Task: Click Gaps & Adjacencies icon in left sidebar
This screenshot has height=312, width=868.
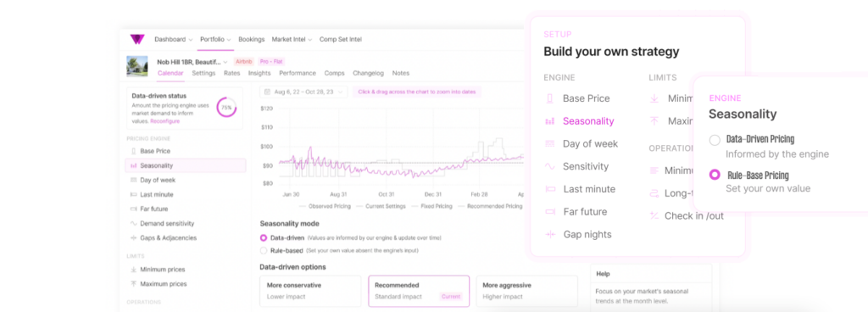Action: coord(133,238)
